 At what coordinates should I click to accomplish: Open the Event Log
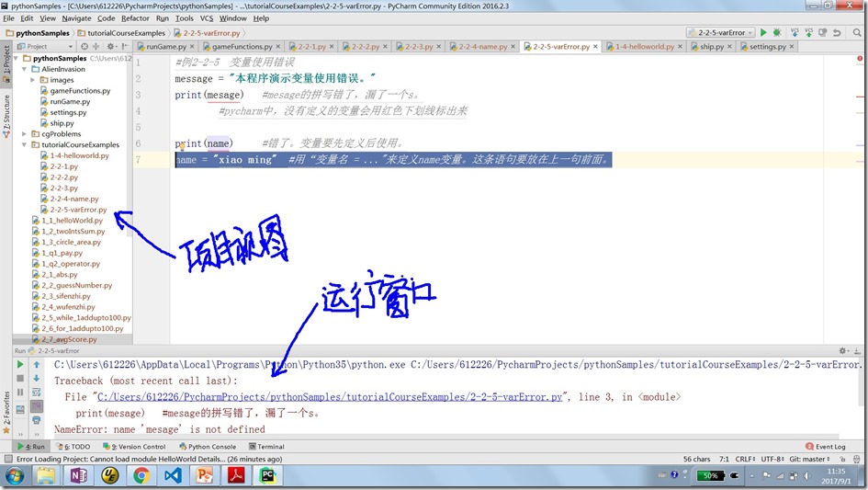click(826, 447)
